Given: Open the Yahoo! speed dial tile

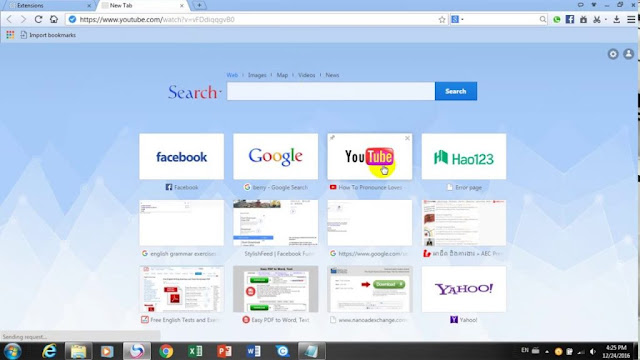Looking at the screenshot, I should click(464, 289).
